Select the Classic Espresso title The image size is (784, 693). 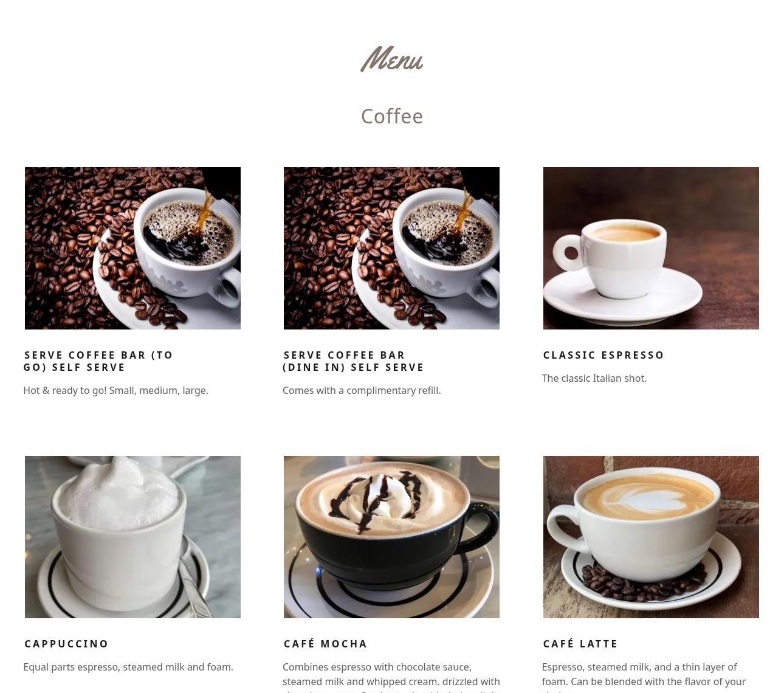point(603,355)
